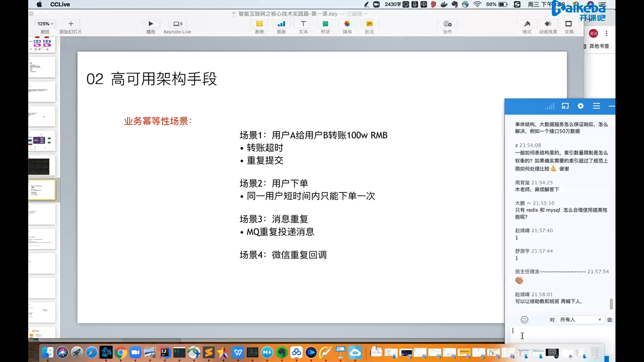Toggle the Format inspector panel
The image size is (644, 362).
527,24
